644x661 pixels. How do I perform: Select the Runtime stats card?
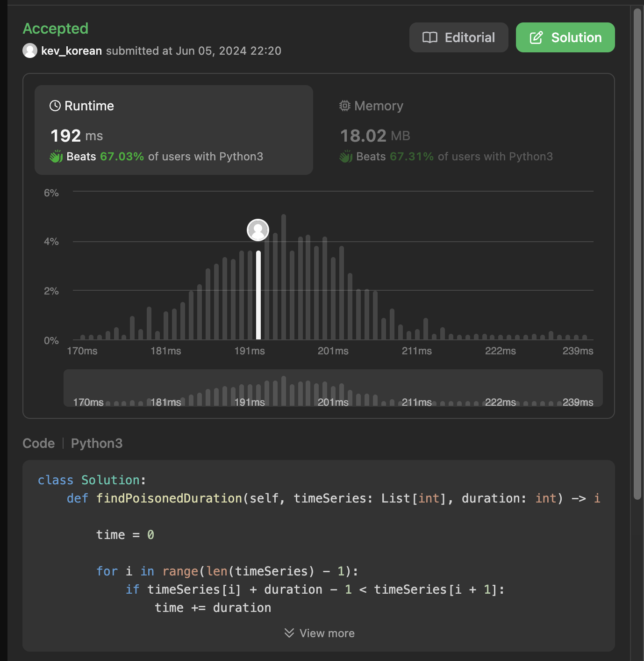click(174, 130)
